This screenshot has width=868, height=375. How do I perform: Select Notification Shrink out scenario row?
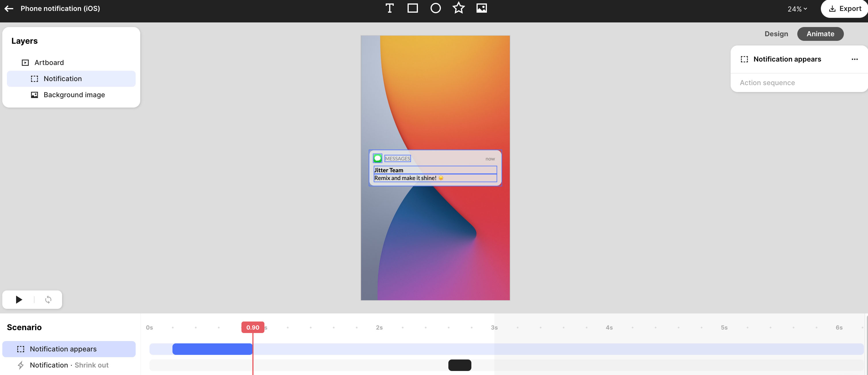point(69,365)
